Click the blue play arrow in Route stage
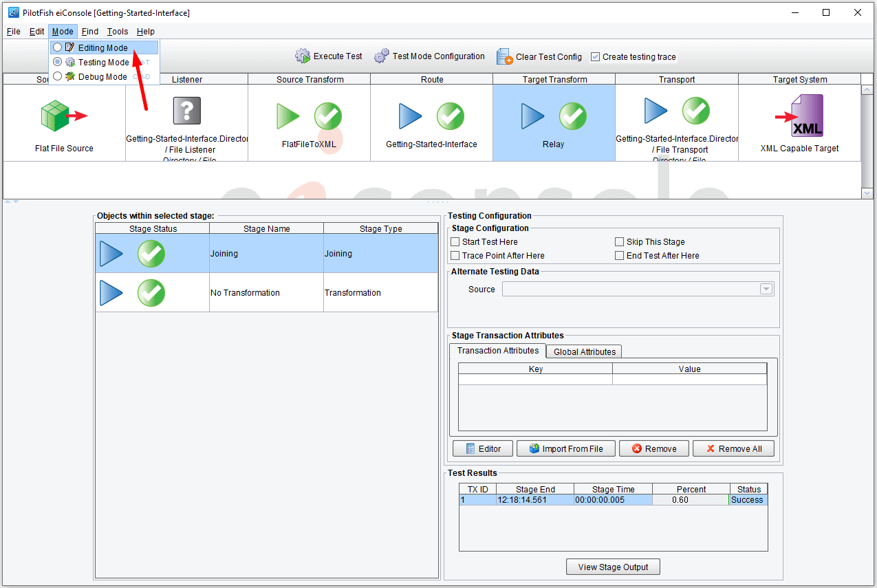The image size is (877, 588). pyautogui.click(x=411, y=116)
